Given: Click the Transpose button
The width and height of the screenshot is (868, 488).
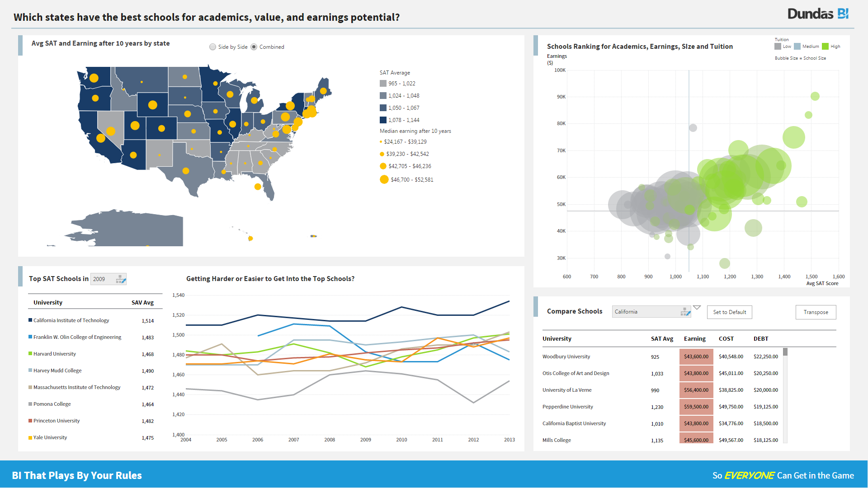Looking at the screenshot, I should click(816, 312).
